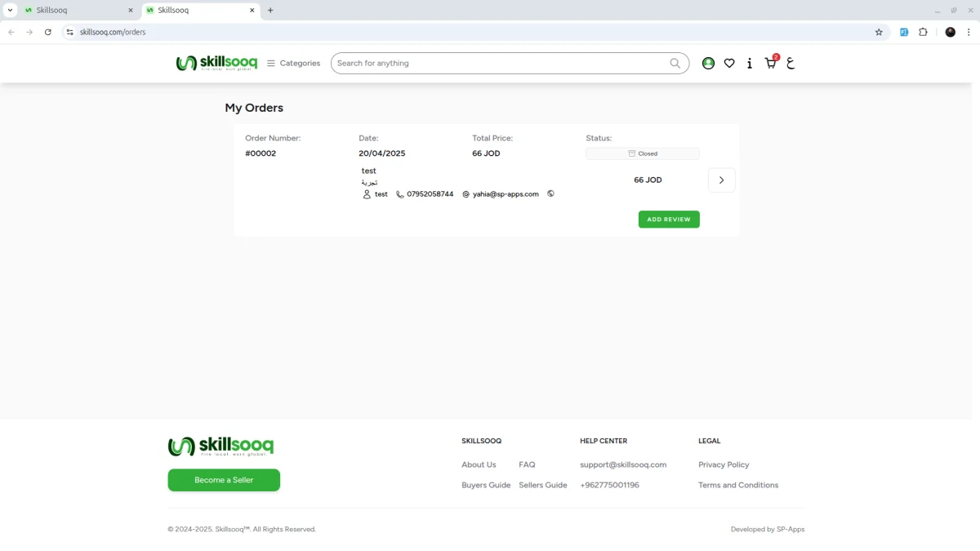Expand the tab search dropdown arrow
Image resolution: width=980 pixels, height=551 pixels.
pyautogui.click(x=10, y=11)
